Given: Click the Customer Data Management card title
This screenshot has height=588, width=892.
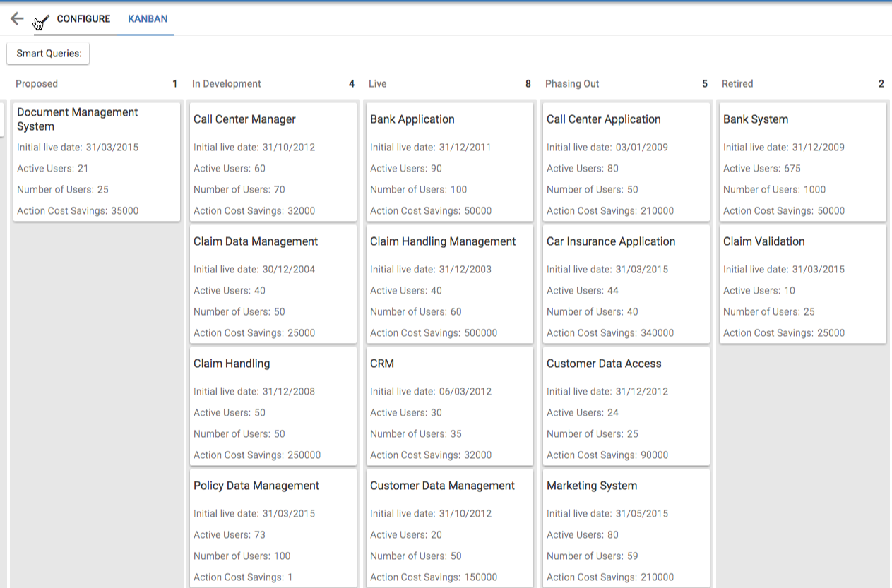Looking at the screenshot, I should click(442, 486).
